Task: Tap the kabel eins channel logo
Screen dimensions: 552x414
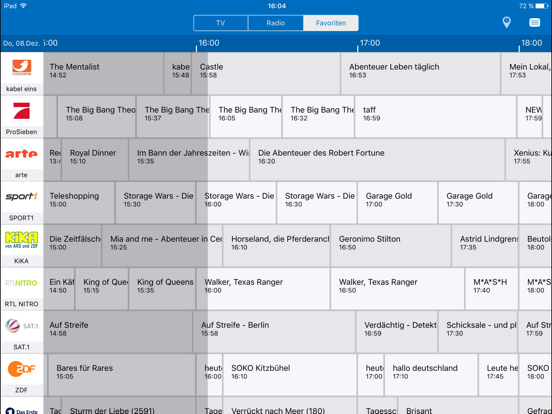Action: 22,68
